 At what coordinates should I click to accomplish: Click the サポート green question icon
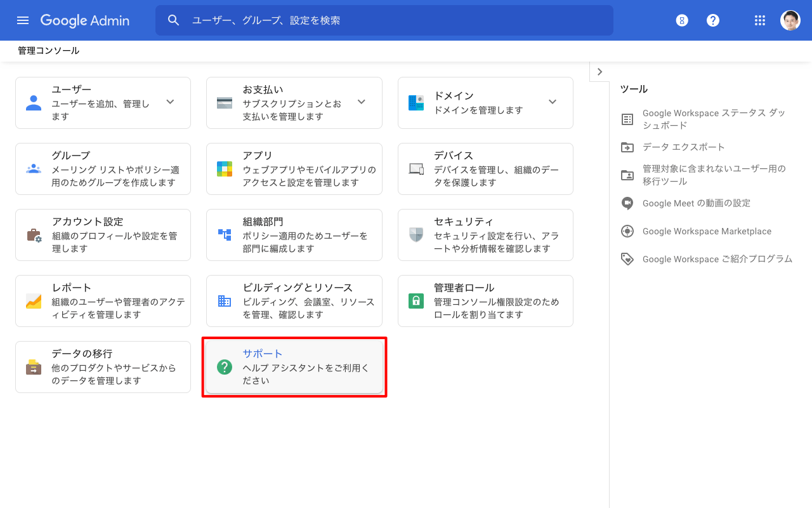[225, 367]
